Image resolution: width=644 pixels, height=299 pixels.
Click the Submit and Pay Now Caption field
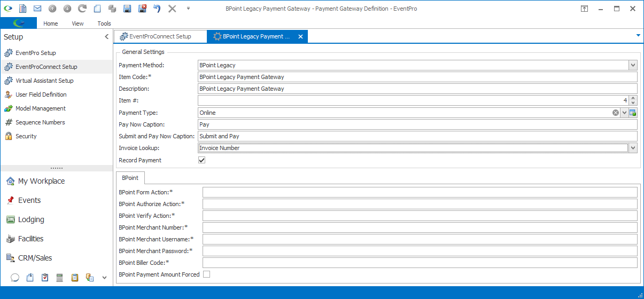[417, 136]
